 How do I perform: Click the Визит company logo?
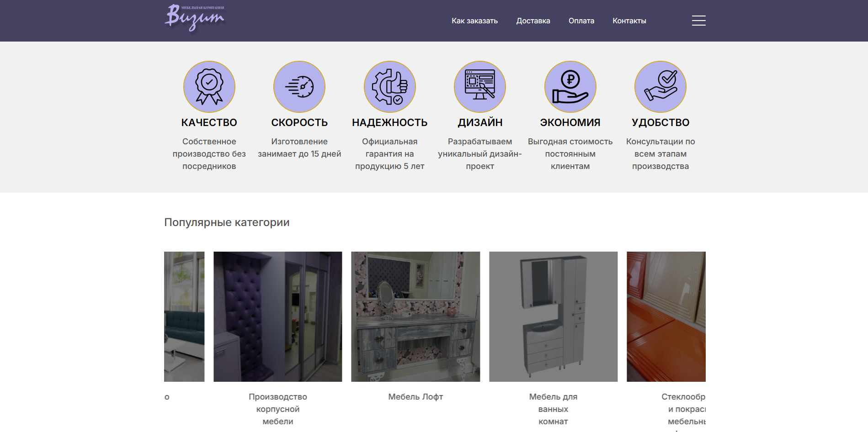coord(195,18)
